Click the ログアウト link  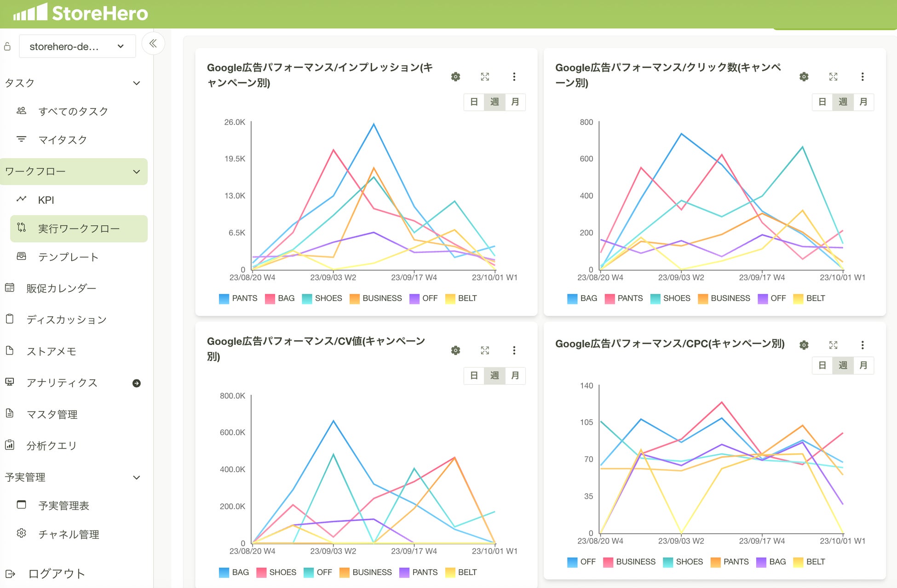coord(56,574)
